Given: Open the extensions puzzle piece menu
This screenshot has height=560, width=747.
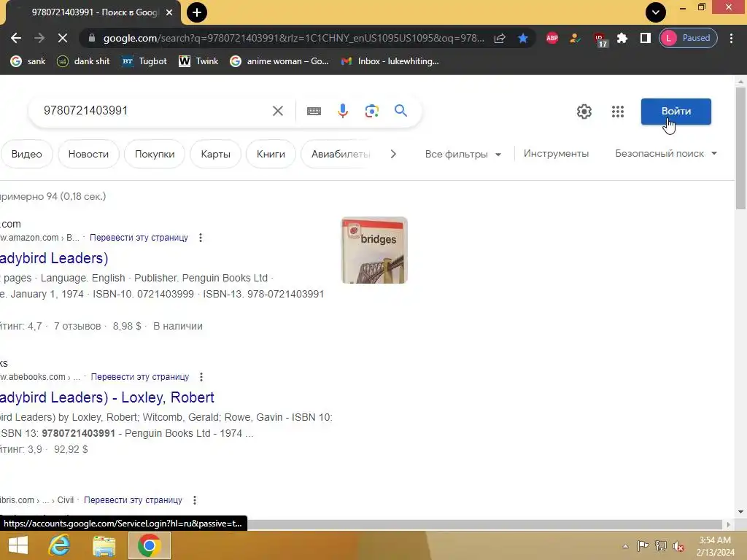Looking at the screenshot, I should pyautogui.click(x=622, y=38).
